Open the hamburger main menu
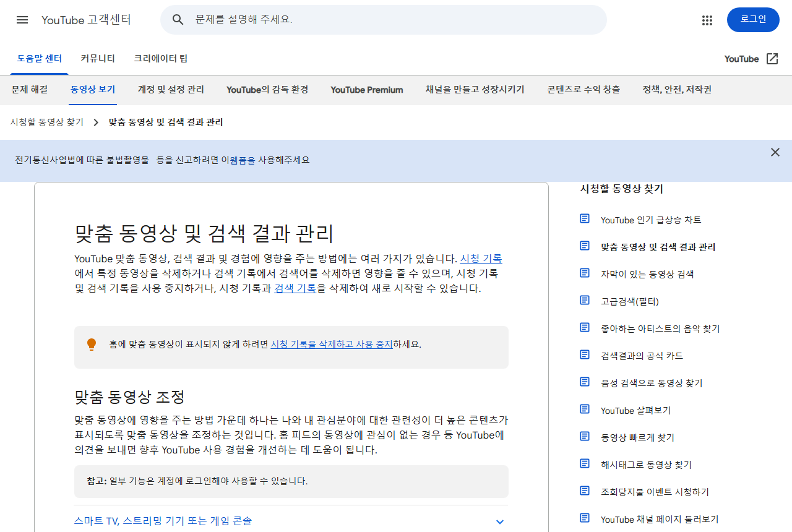 point(22,20)
